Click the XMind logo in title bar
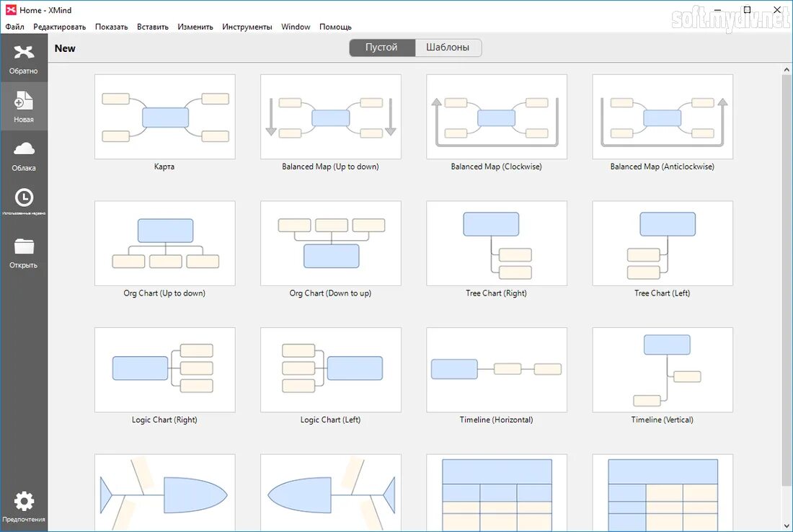The width and height of the screenshot is (793, 532). click(x=11, y=9)
